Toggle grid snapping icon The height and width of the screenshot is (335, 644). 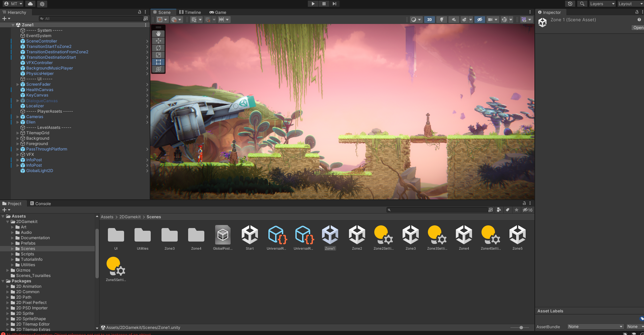208,20
